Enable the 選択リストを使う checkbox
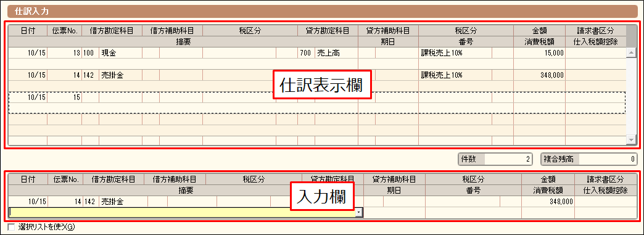Image resolution: width=644 pixels, height=235 pixels. click(x=11, y=227)
